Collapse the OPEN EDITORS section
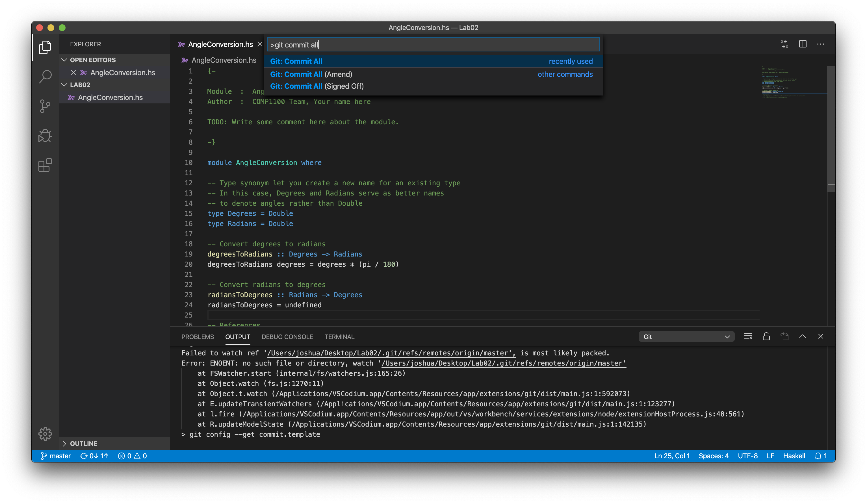 pyautogui.click(x=93, y=60)
